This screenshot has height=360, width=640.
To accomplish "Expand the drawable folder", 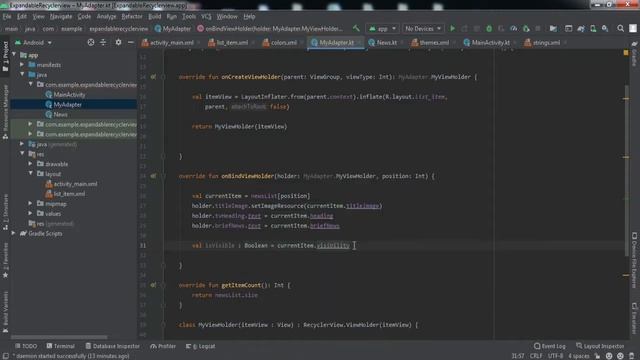I will (x=31, y=164).
